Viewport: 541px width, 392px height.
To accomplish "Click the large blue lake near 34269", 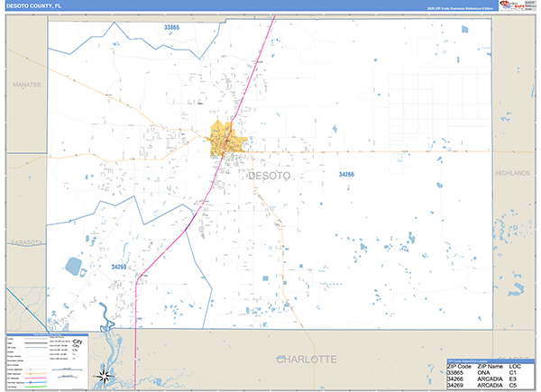I will pos(73,266).
